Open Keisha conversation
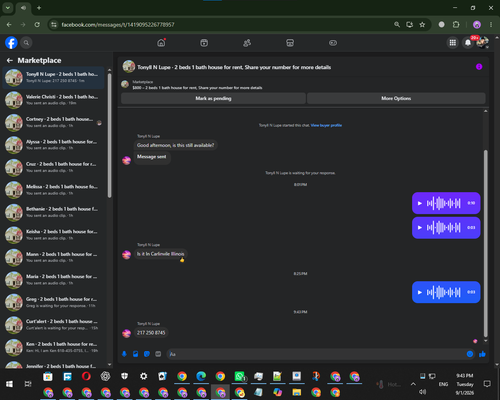Screen dimensions: 500x400 tap(53, 235)
